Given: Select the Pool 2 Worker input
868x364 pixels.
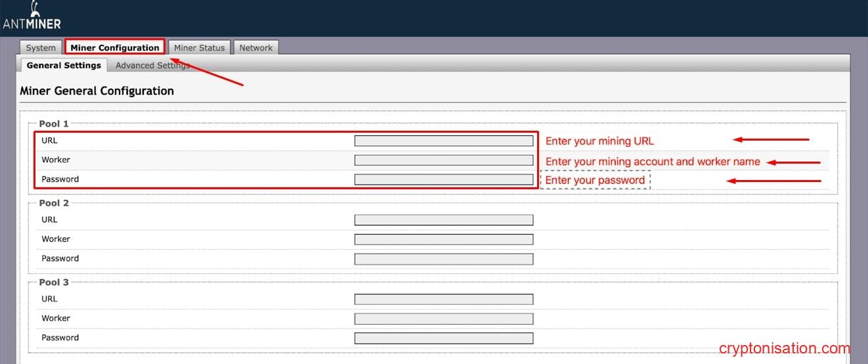Looking at the screenshot, I should (x=443, y=239).
